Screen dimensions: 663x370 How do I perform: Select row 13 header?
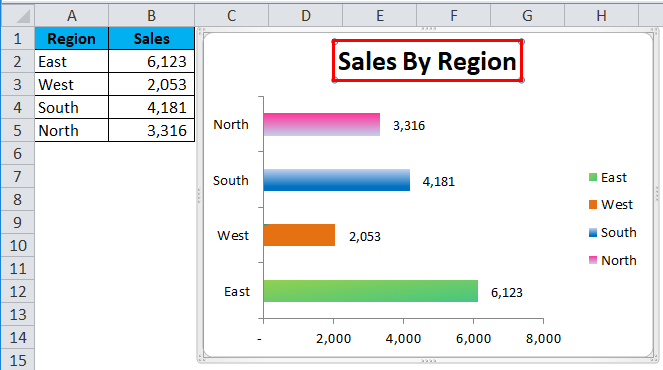click(18, 314)
